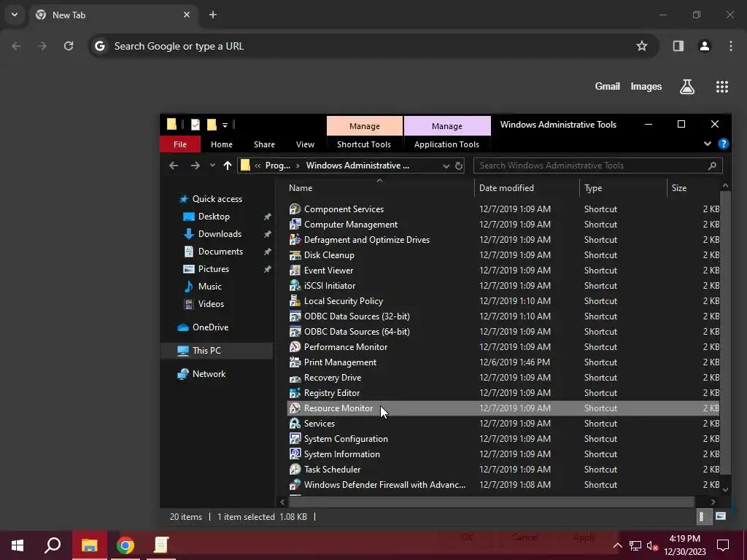Screen dimensions: 747x560
Task: Open Downloads in navigation pane
Action: tap(220, 234)
